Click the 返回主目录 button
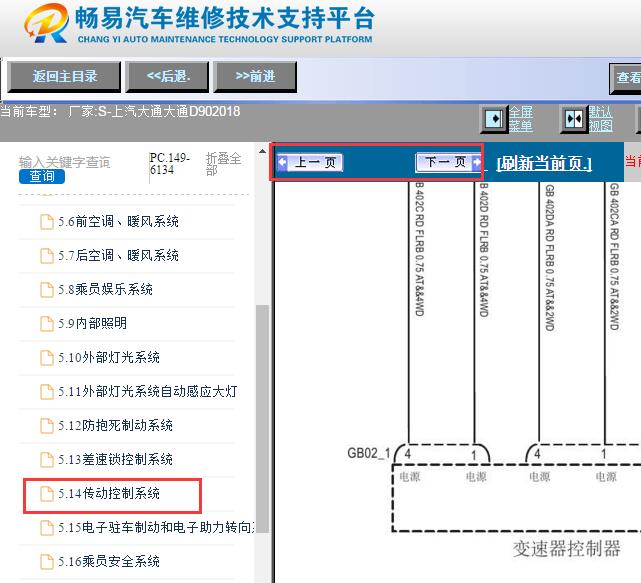The width and height of the screenshot is (641, 583). (64, 76)
